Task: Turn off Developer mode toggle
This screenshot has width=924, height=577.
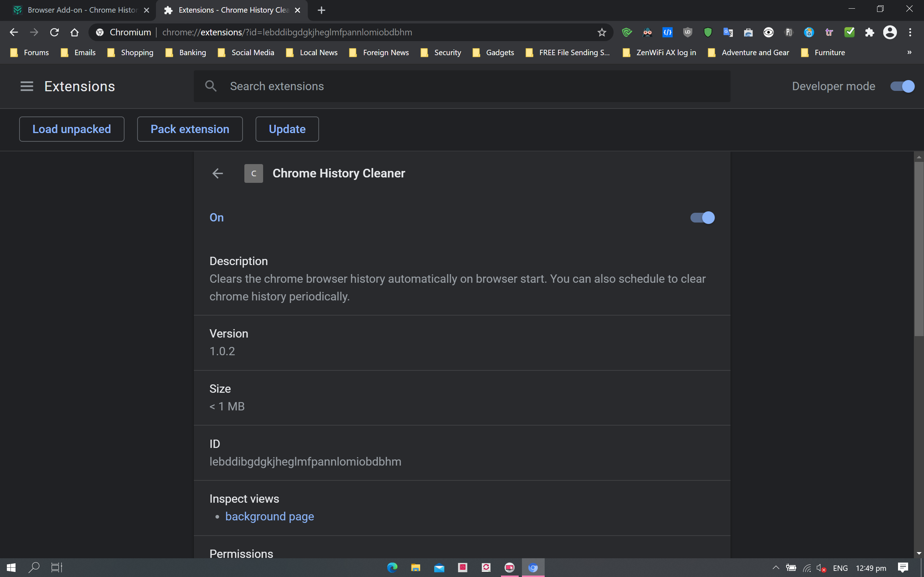Action: pyautogui.click(x=902, y=86)
